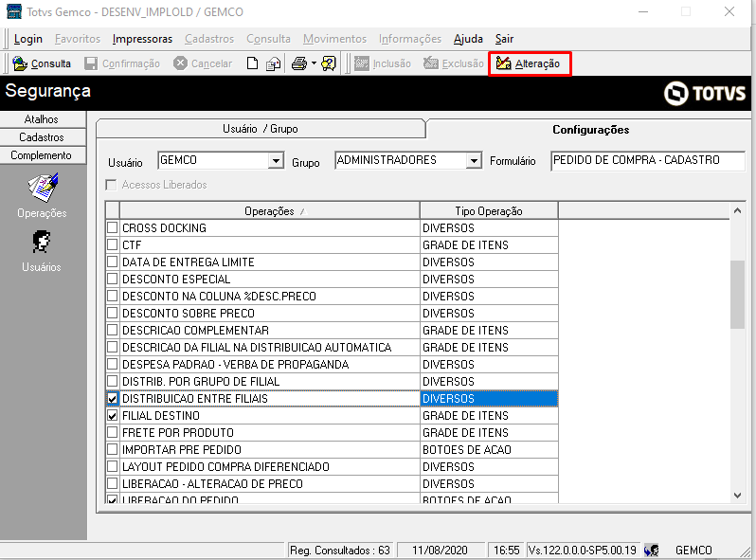Open the Login menu

pos(28,39)
